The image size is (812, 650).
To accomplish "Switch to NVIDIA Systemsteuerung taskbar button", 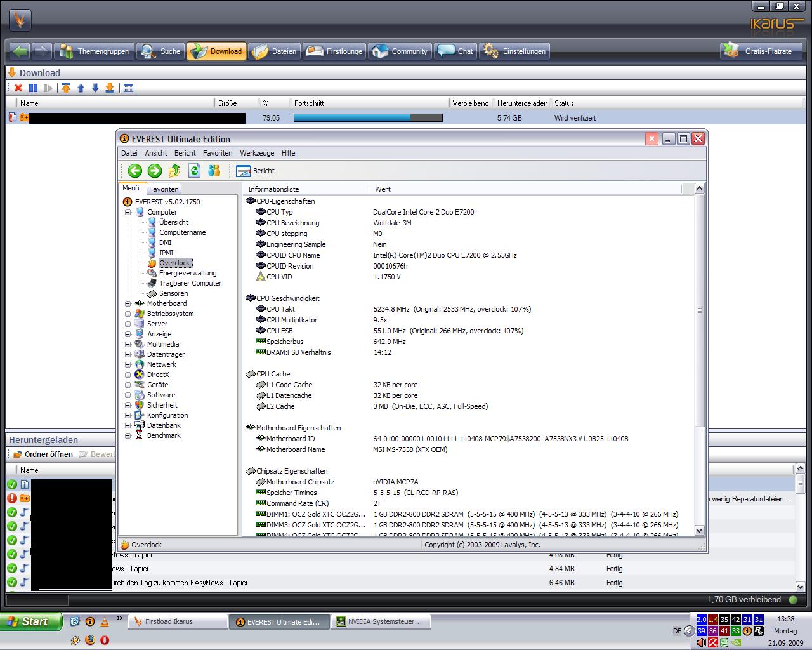I will tap(381, 621).
